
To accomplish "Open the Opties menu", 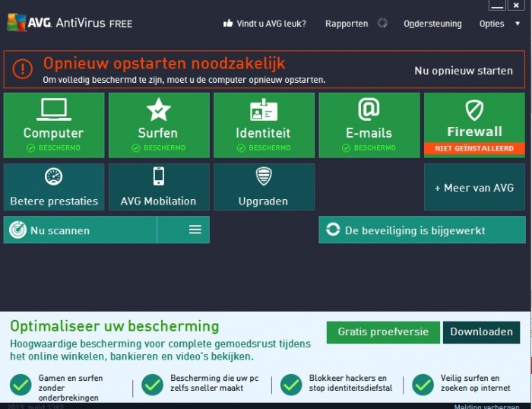I will pos(492,24).
